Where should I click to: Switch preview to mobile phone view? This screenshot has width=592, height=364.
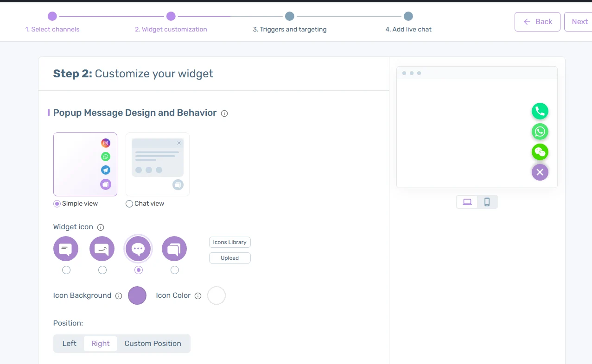(x=487, y=202)
